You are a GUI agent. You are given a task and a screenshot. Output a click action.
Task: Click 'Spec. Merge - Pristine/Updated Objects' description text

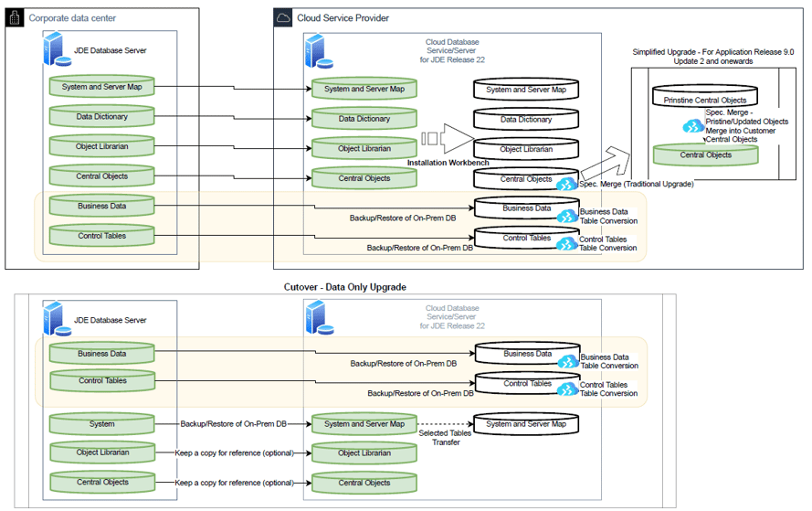coord(747,125)
